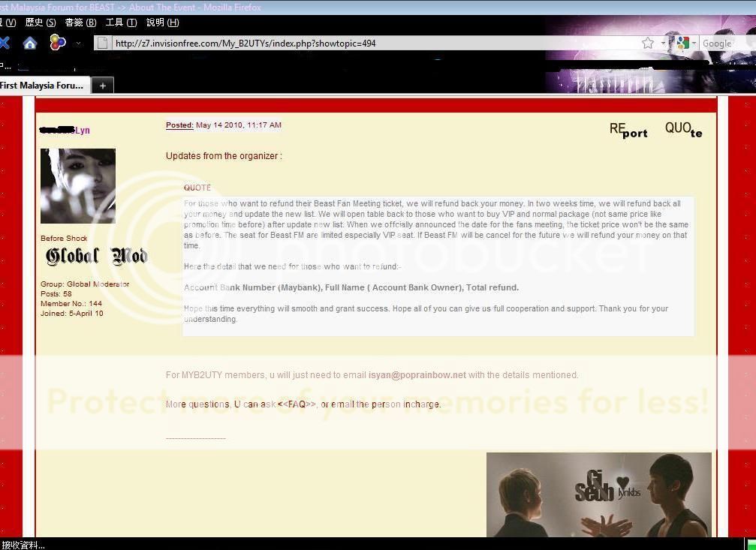
Task: Click the Global Mod rank image
Action: coord(96,257)
